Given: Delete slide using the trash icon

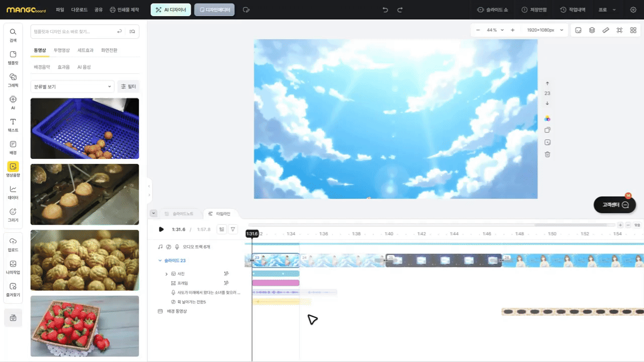Looking at the screenshot, I should (x=547, y=154).
